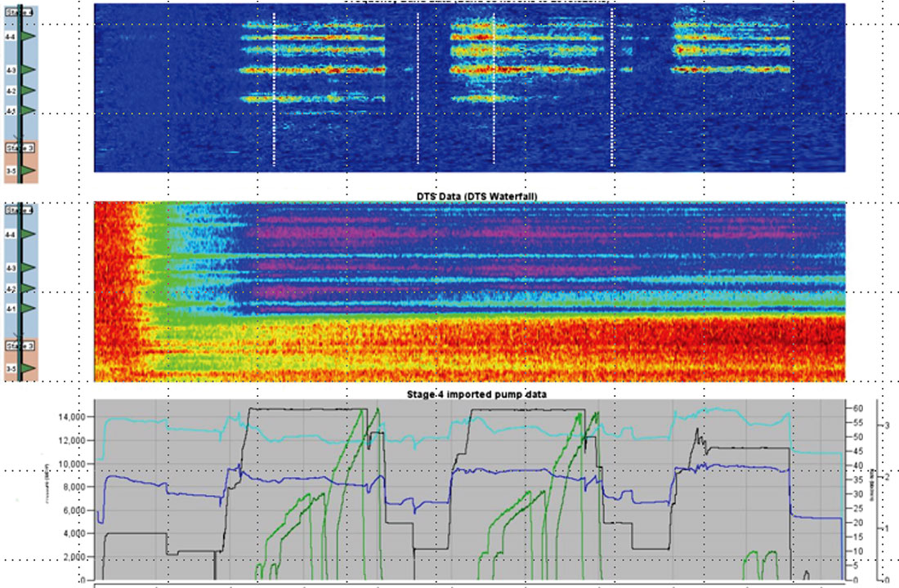Pick the Stage 3 label beside the DTS waterfall

click(20, 345)
